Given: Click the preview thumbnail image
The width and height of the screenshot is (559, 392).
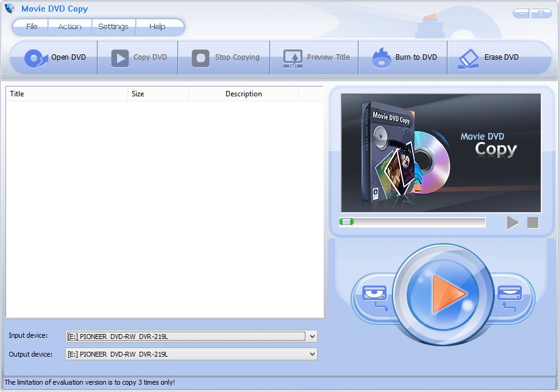Looking at the screenshot, I should (441, 153).
